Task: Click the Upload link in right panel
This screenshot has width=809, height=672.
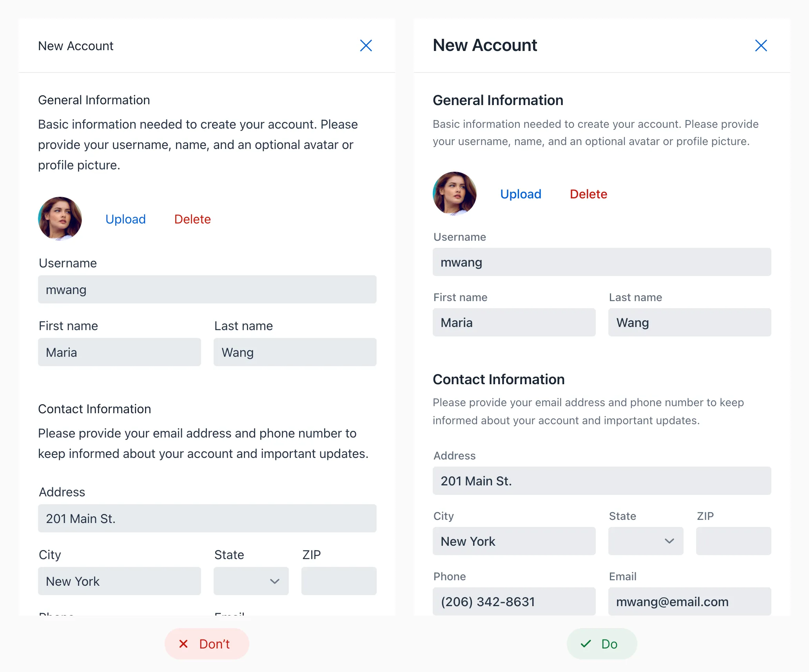Action: click(521, 194)
